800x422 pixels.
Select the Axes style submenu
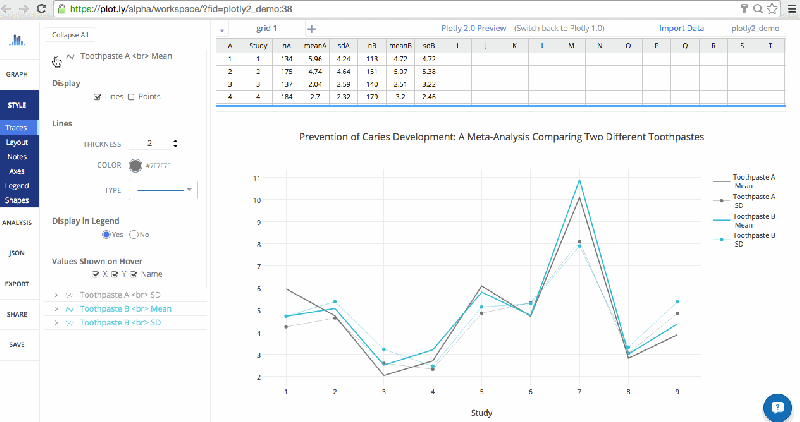[x=17, y=171]
